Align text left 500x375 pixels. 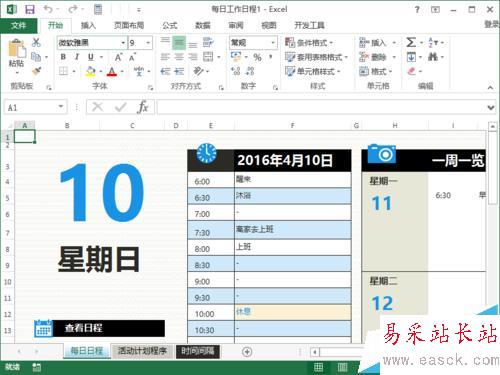coord(165,57)
